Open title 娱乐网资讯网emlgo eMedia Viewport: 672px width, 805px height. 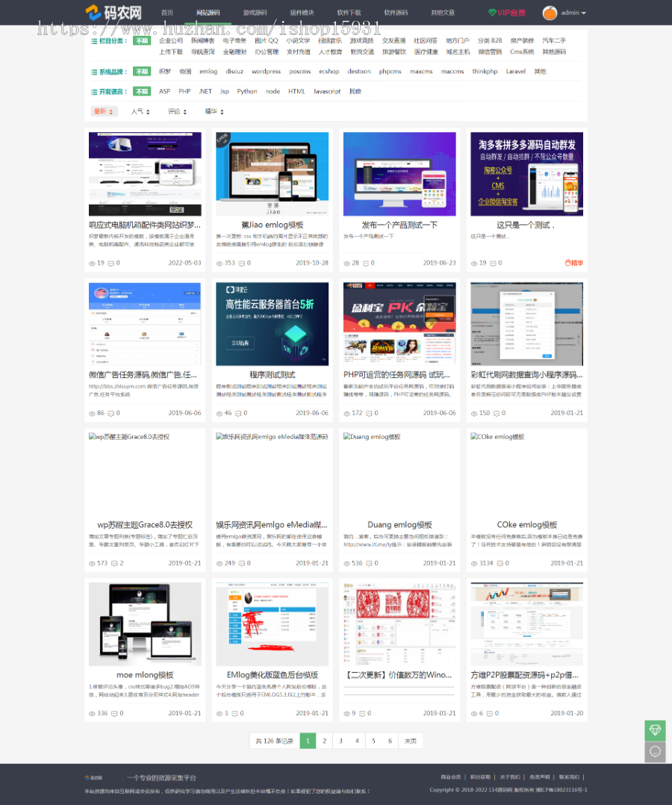click(x=272, y=525)
